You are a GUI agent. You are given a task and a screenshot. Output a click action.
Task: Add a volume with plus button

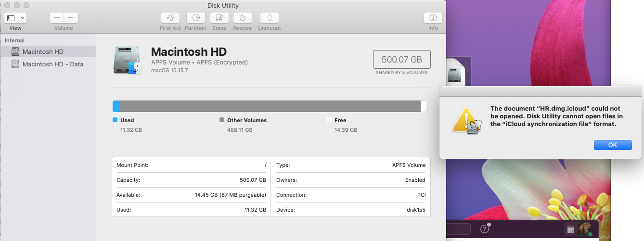57,18
